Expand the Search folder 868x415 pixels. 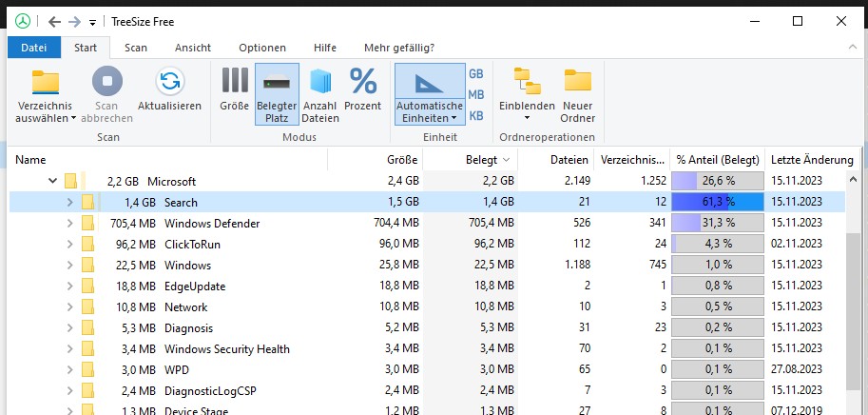(69, 202)
